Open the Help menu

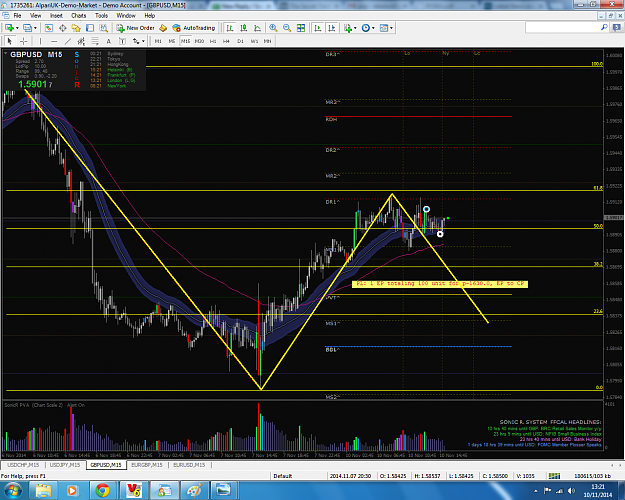click(x=150, y=16)
